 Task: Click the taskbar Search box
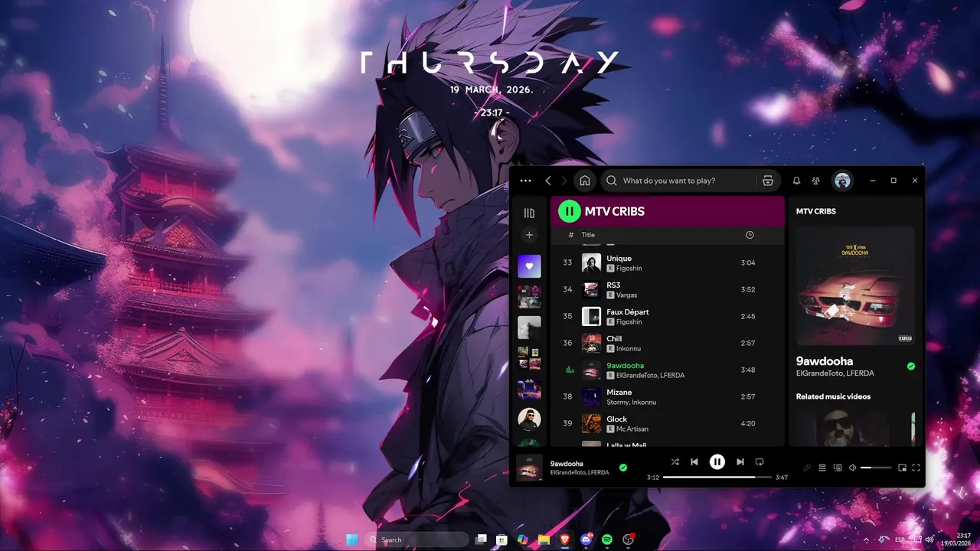[x=417, y=540]
